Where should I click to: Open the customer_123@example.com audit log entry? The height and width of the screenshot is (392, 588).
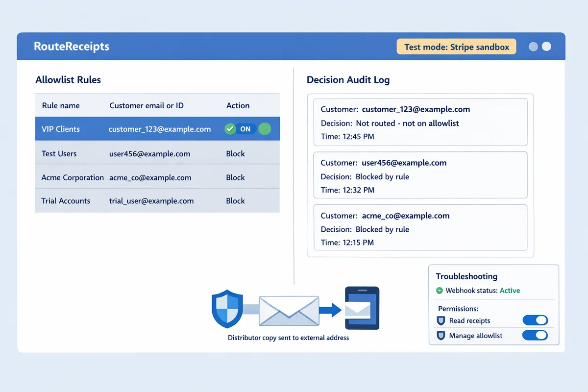pyautogui.click(x=420, y=122)
